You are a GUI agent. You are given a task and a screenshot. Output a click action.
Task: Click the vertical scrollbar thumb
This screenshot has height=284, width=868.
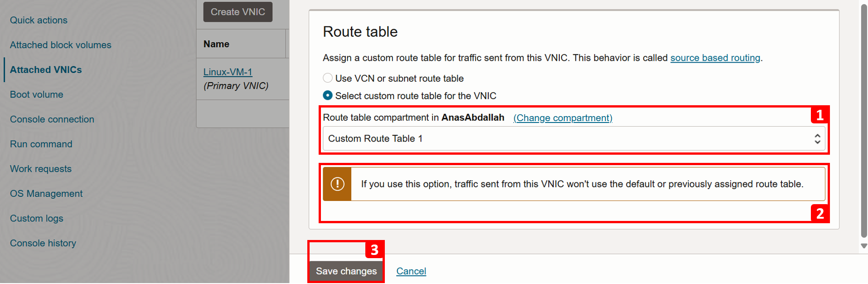point(864,121)
